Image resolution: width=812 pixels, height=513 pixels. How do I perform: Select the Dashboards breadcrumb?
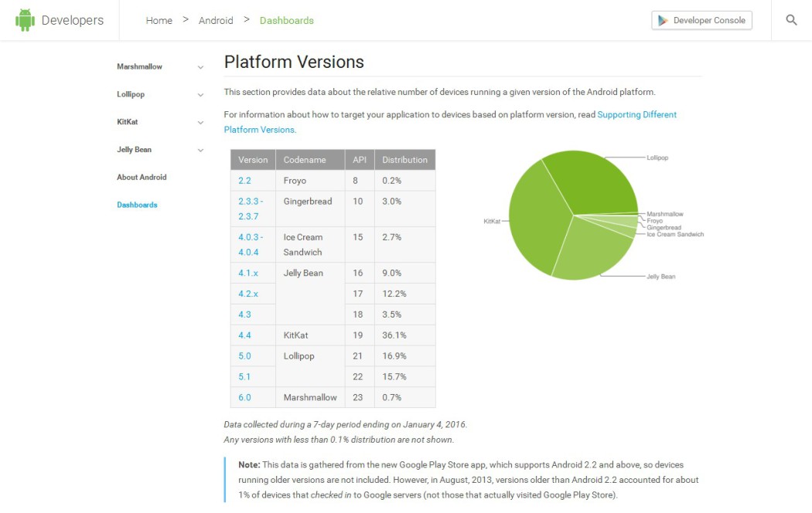click(287, 21)
